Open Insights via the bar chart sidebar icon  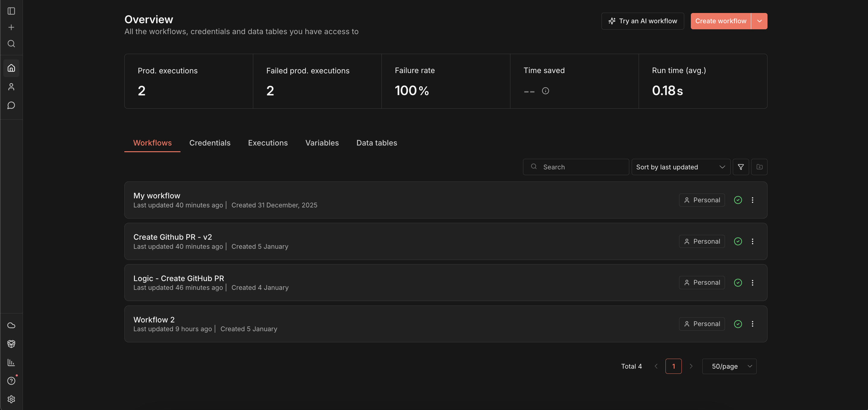click(11, 363)
